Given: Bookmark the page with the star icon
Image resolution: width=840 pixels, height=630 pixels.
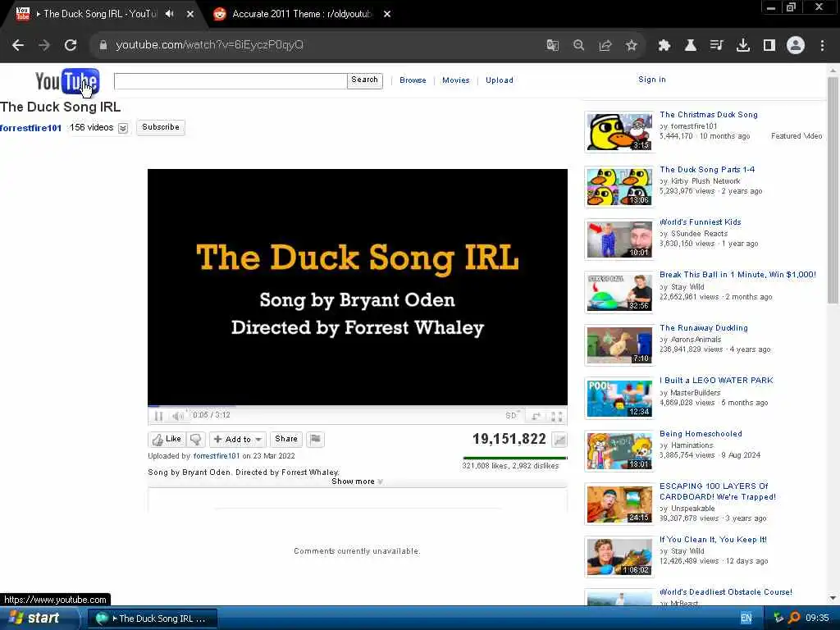Looking at the screenshot, I should [x=632, y=45].
